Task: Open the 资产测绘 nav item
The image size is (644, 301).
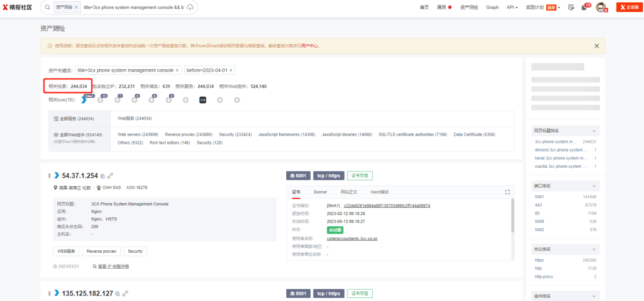Action: click(x=469, y=7)
